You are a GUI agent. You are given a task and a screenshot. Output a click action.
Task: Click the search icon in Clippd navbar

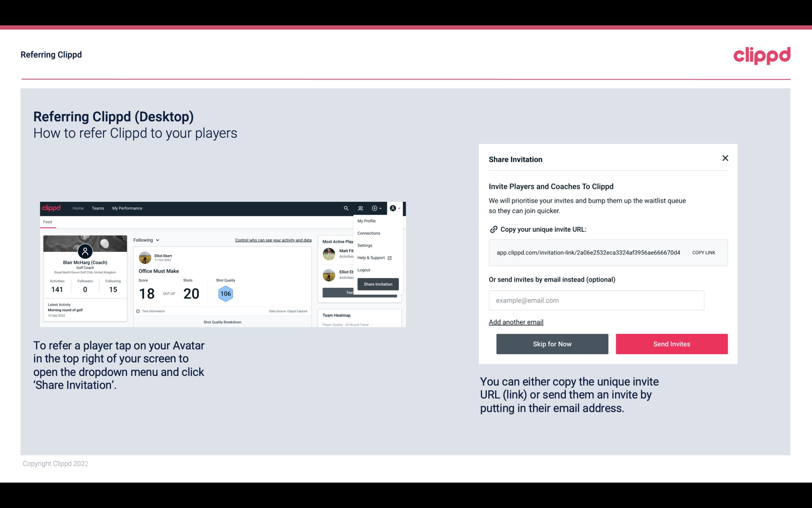(345, 208)
